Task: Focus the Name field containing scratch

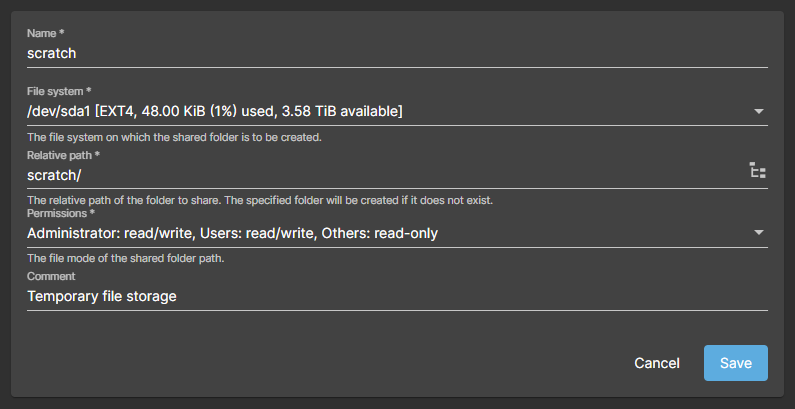Action: tap(397, 53)
